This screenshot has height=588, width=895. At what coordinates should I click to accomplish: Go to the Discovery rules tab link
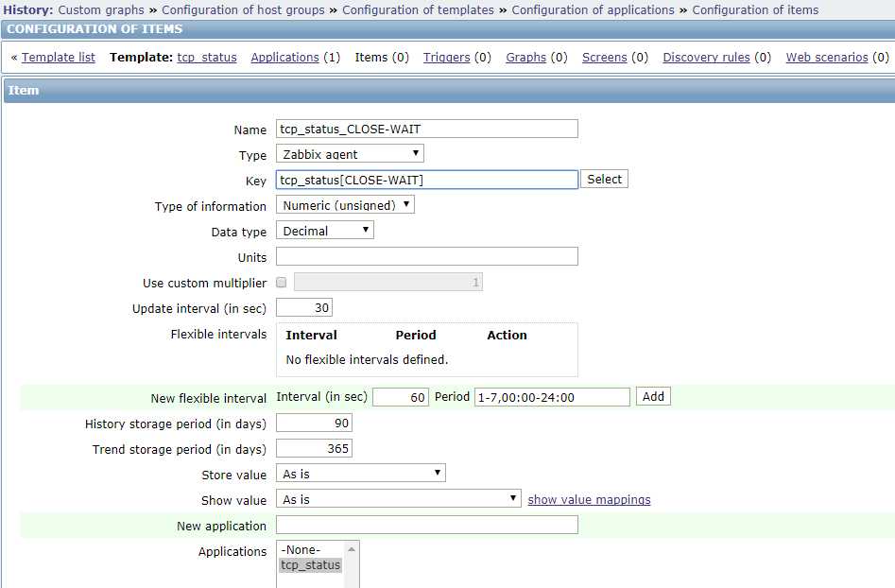pos(706,57)
